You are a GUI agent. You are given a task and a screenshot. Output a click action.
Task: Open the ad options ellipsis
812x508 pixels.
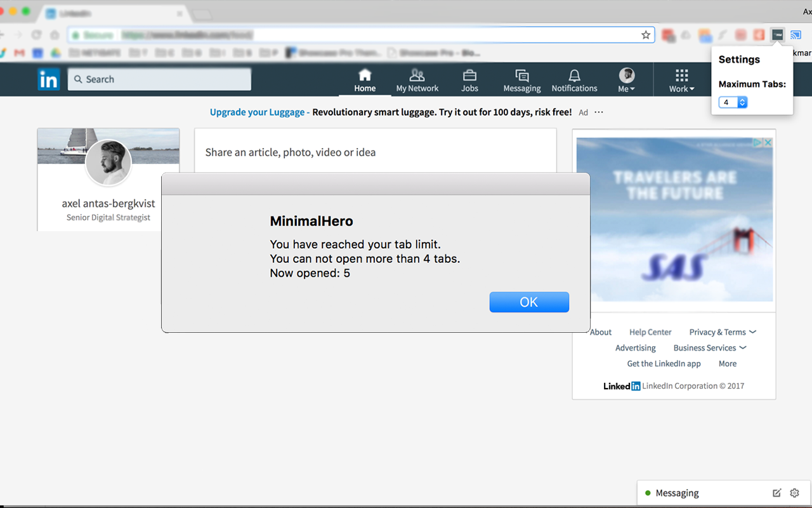point(599,112)
